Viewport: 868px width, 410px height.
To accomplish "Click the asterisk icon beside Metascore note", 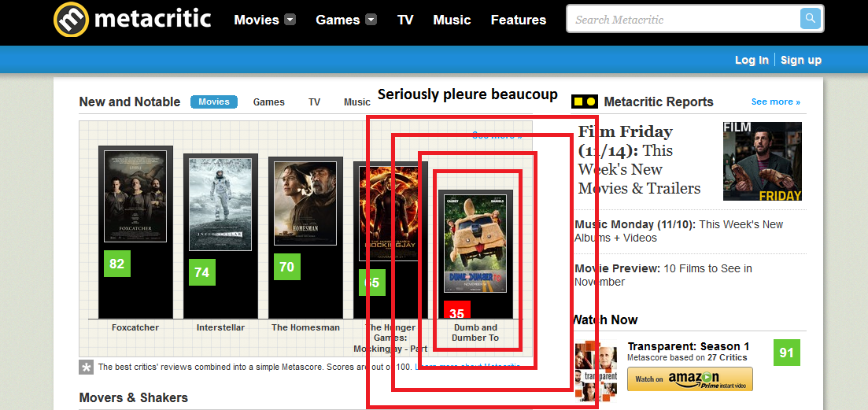I will click(87, 368).
